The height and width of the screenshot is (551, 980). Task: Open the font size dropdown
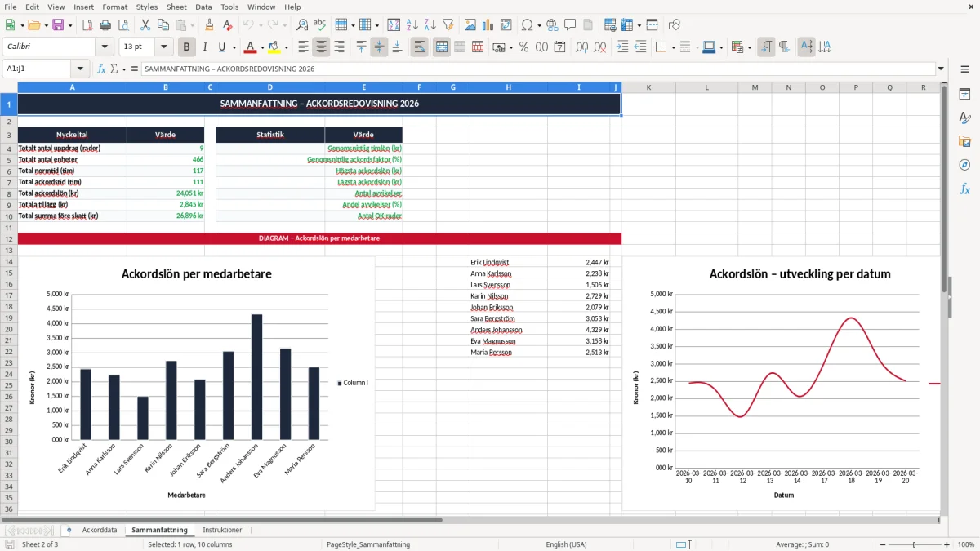pyautogui.click(x=164, y=47)
